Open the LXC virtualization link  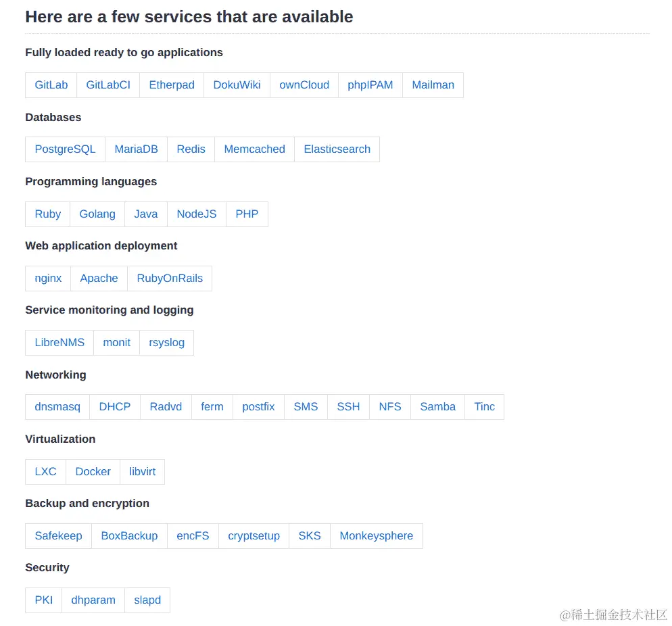(45, 472)
